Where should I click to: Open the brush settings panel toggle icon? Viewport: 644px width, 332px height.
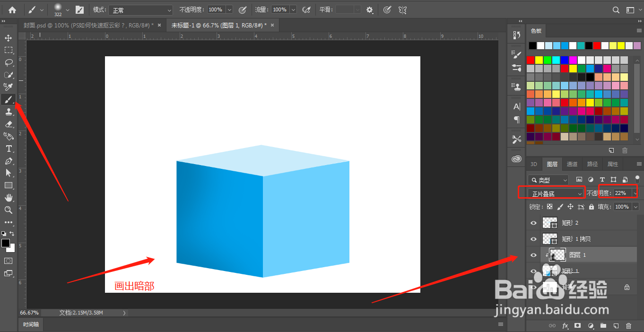(x=80, y=9)
